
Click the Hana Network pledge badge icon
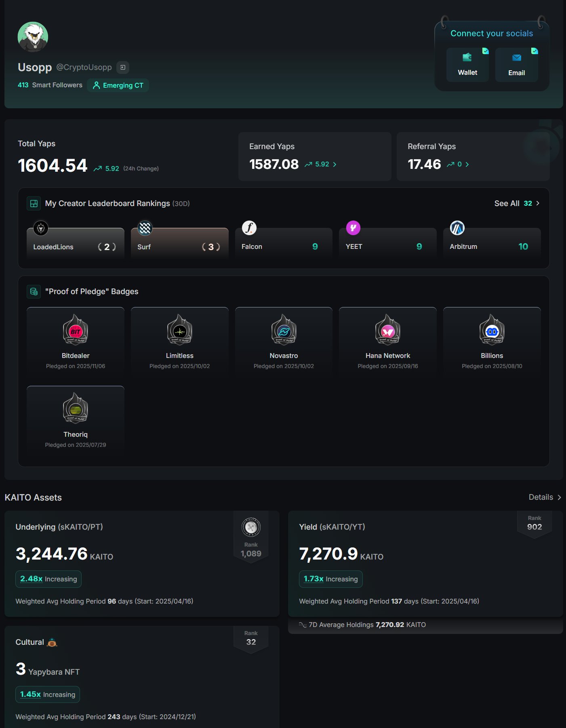point(388,330)
